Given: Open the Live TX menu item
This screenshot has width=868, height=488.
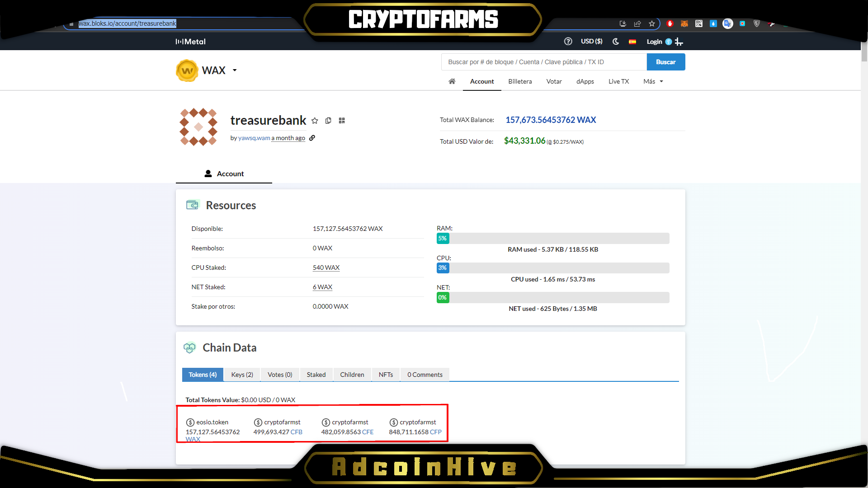Looking at the screenshot, I should pos(618,81).
